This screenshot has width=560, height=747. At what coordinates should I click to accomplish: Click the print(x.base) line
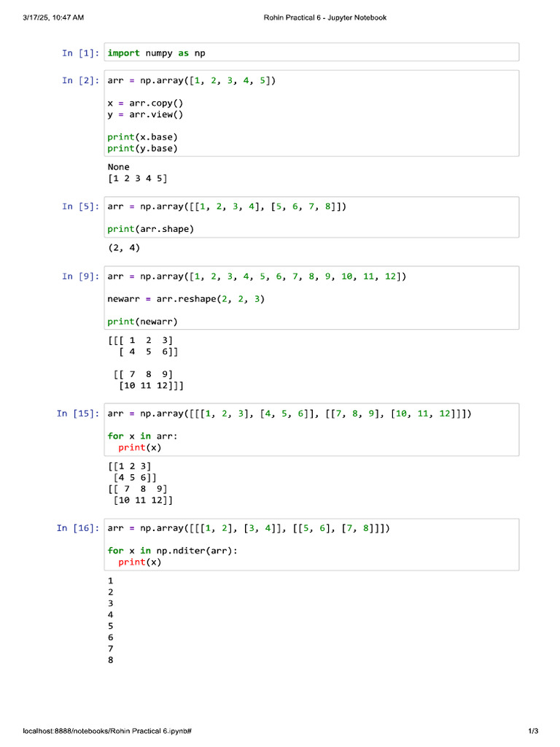coord(142,137)
